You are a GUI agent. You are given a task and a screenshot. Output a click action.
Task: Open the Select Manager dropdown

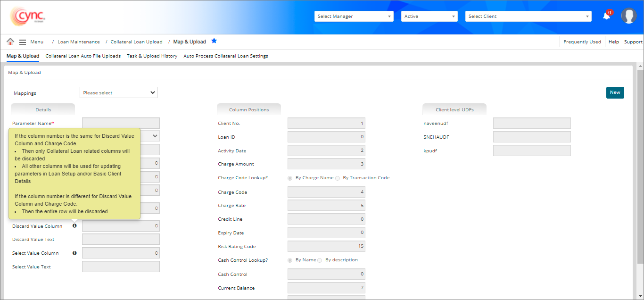(354, 17)
